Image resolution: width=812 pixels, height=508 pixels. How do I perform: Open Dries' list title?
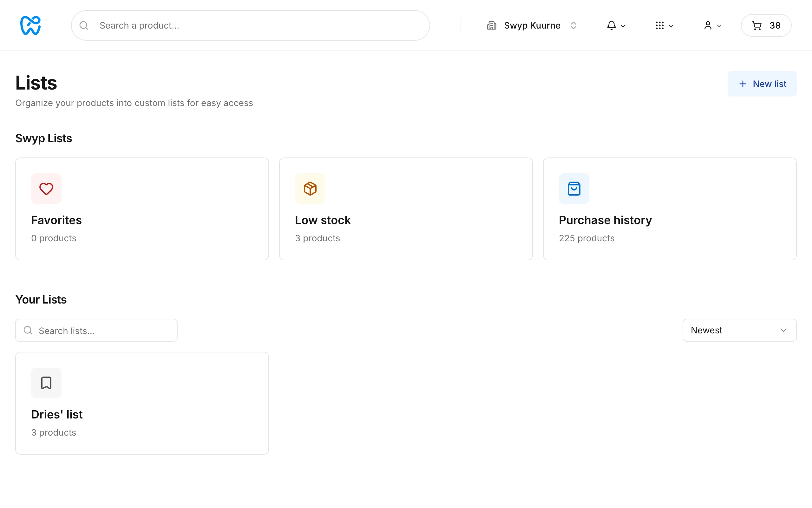[57, 414]
